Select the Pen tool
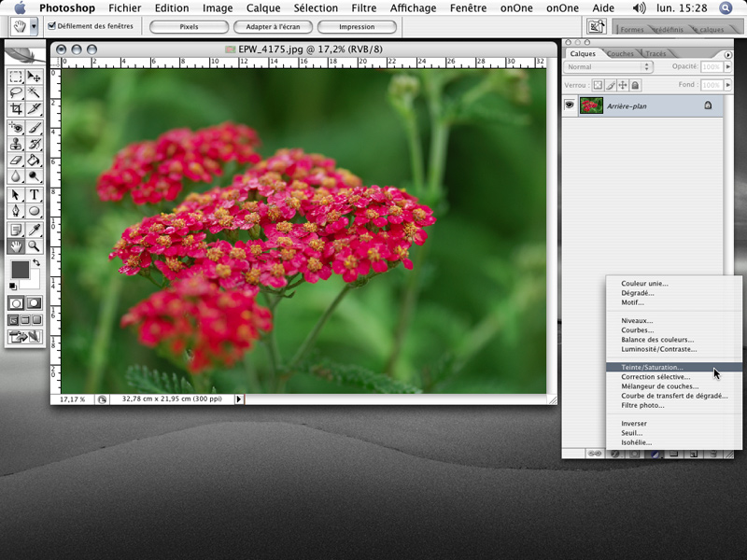 (16, 211)
